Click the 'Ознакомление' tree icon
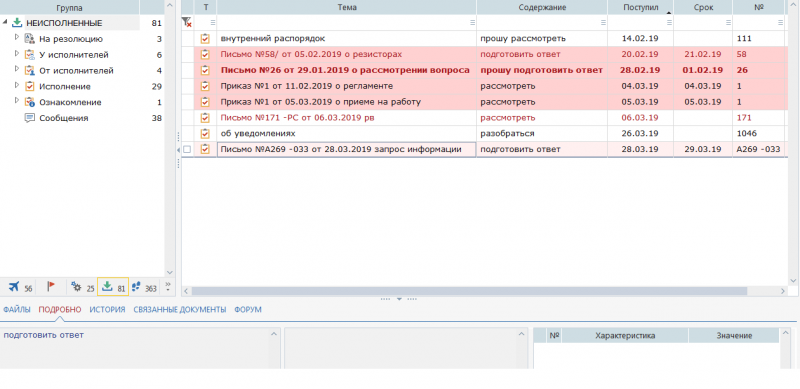The height and width of the screenshot is (389, 800). (x=30, y=102)
